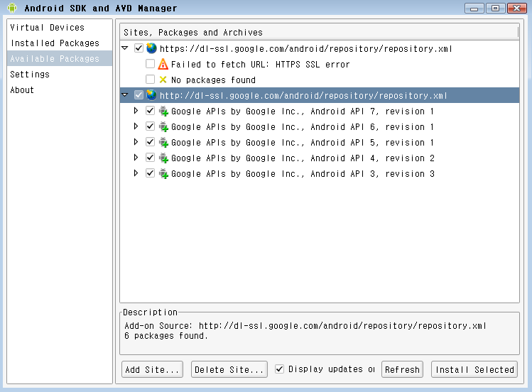
Task: Uncheck the http repository site checkbox
Action: click(139, 95)
